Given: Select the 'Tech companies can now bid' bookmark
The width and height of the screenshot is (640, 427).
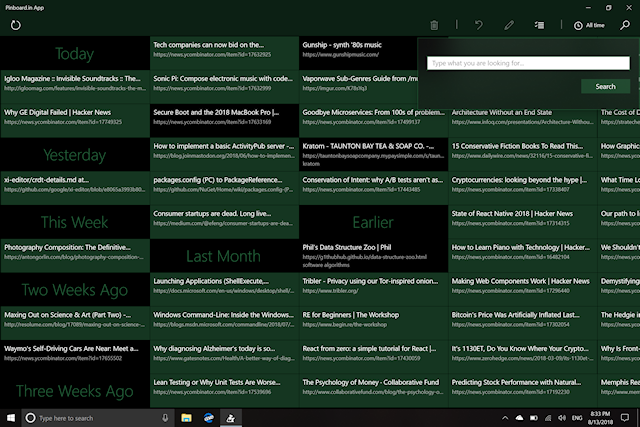Looking at the screenshot, I should 224,53.
